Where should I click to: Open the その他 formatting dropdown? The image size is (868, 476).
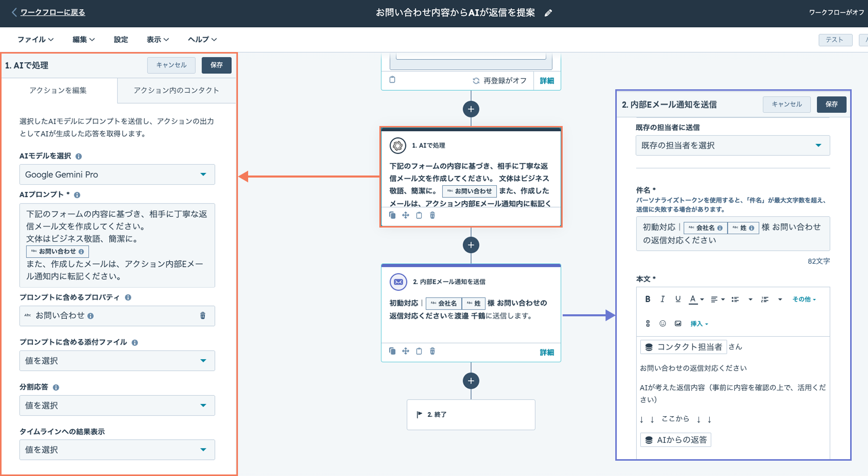pyautogui.click(x=804, y=299)
